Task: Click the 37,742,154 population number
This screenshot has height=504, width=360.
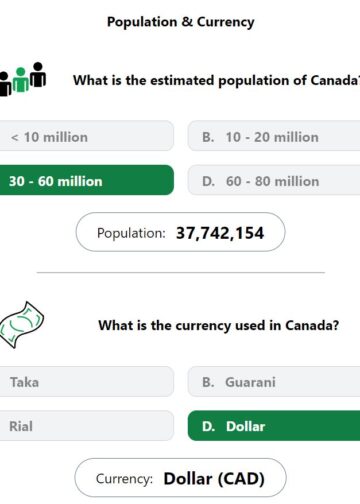Action: 220,233
